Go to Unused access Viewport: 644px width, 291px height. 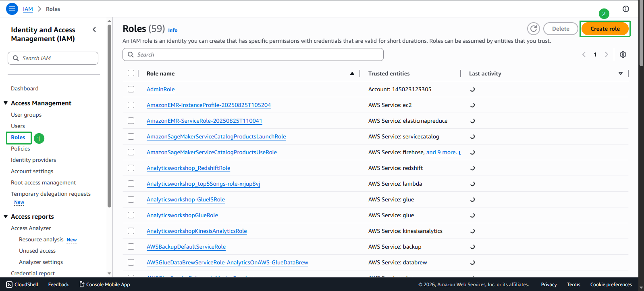[x=37, y=251]
